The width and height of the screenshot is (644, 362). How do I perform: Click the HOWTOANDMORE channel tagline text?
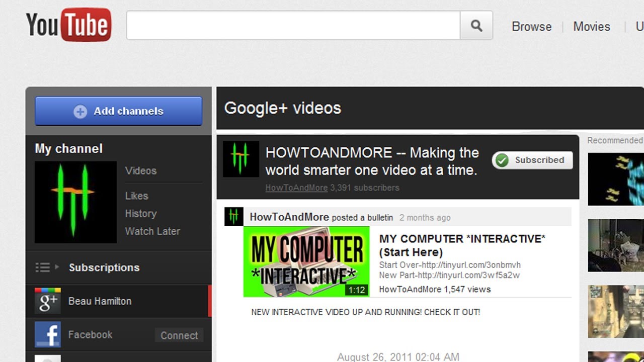coord(372,161)
